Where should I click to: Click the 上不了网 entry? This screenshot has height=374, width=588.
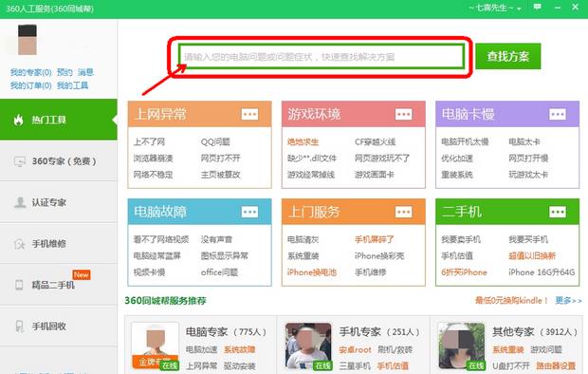149,142
